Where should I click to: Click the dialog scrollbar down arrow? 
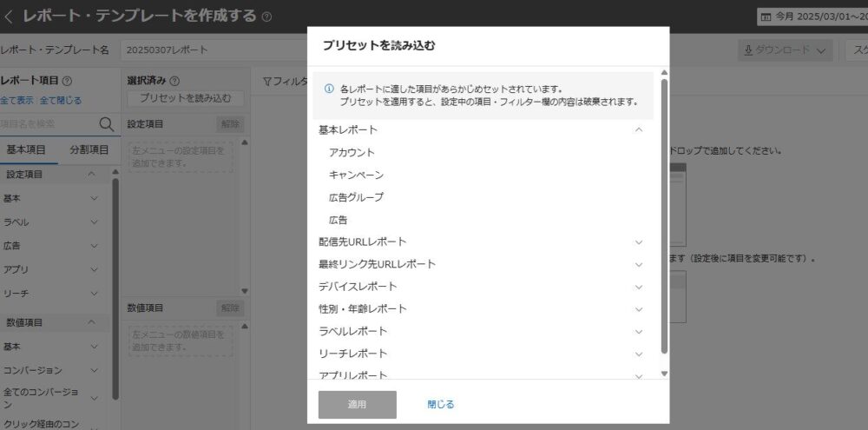[x=665, y=374]
